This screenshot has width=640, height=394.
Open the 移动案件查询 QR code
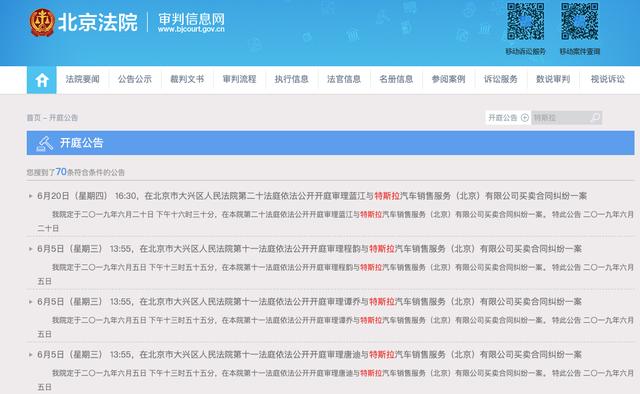(580, 21)
